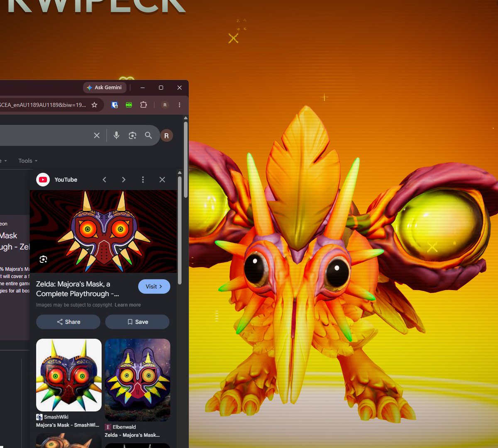Click the 'Majora's Mask - SmashWi...' caption

point(68,425)
